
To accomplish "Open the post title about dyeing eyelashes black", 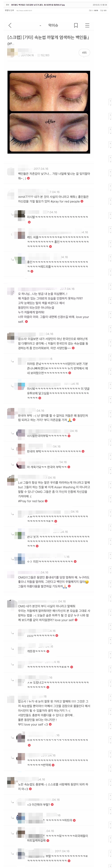I will click(x=48, y=40).
